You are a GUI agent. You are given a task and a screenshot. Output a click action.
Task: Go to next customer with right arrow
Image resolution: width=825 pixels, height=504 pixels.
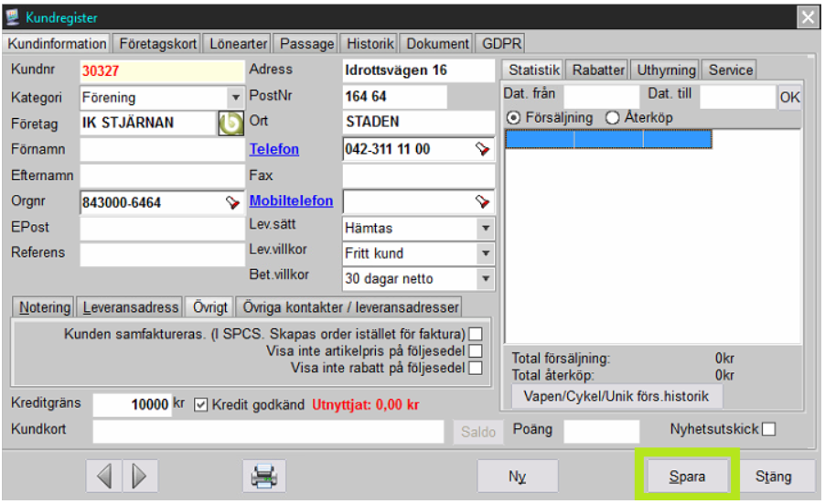[x=139, y=476]
